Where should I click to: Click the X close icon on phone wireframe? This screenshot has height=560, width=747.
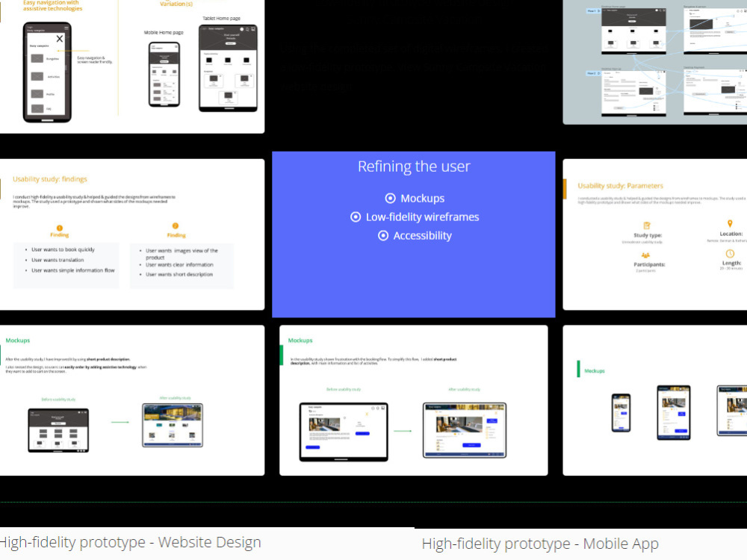(x=60, y=39)
